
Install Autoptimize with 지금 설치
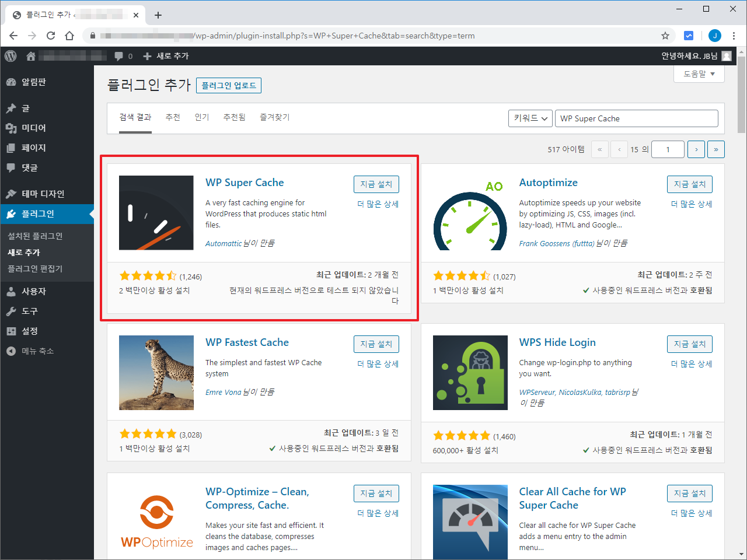click(x=690, y=184)
